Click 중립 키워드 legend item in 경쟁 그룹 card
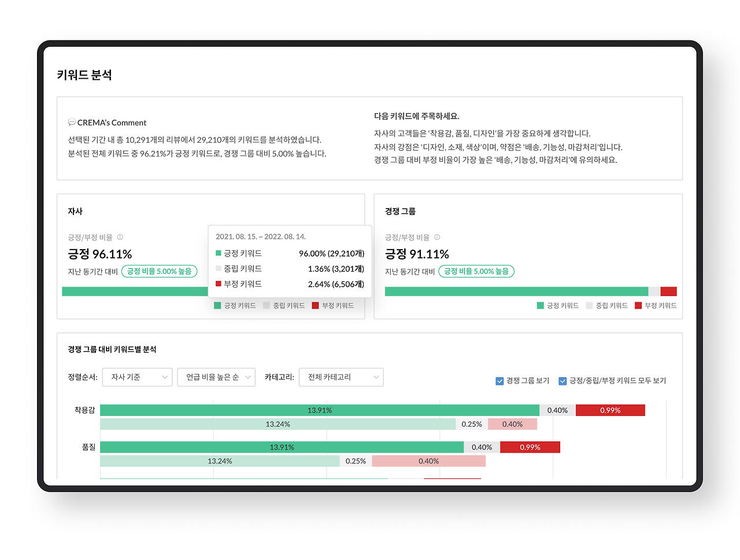740x560 pixels. click(x=606, y=306)
